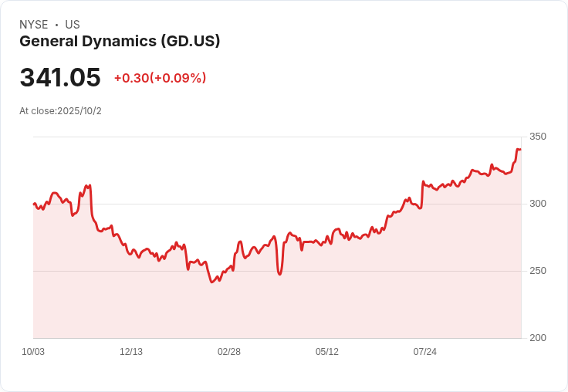Click the NYSE exchange label

34,25
